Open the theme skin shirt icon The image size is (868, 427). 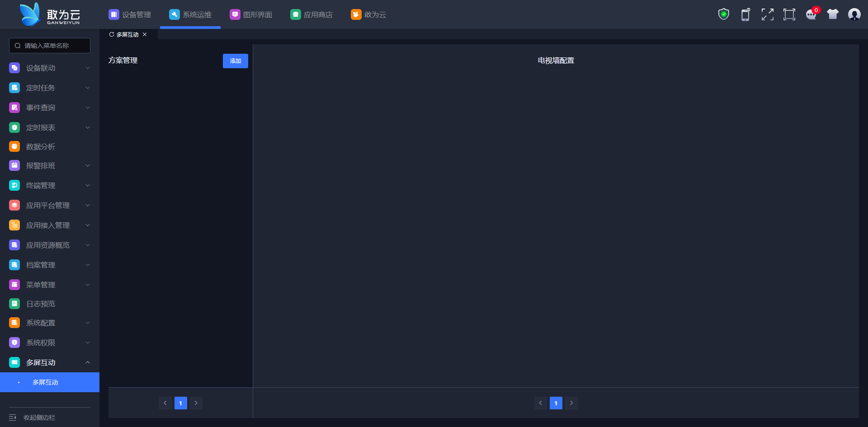coord(833,14)
